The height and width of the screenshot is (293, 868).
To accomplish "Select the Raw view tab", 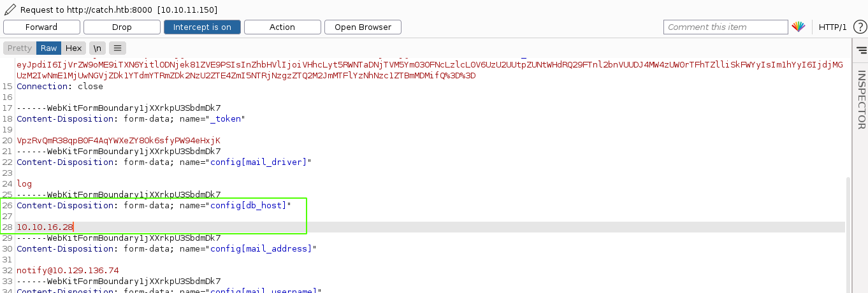I will [49, 48].
